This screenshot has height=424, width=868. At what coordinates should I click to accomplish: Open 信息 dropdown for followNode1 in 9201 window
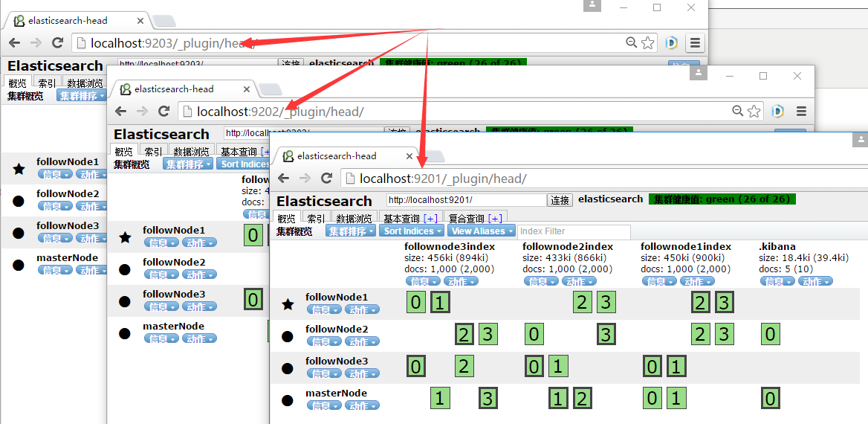click(x=324, y=309)
